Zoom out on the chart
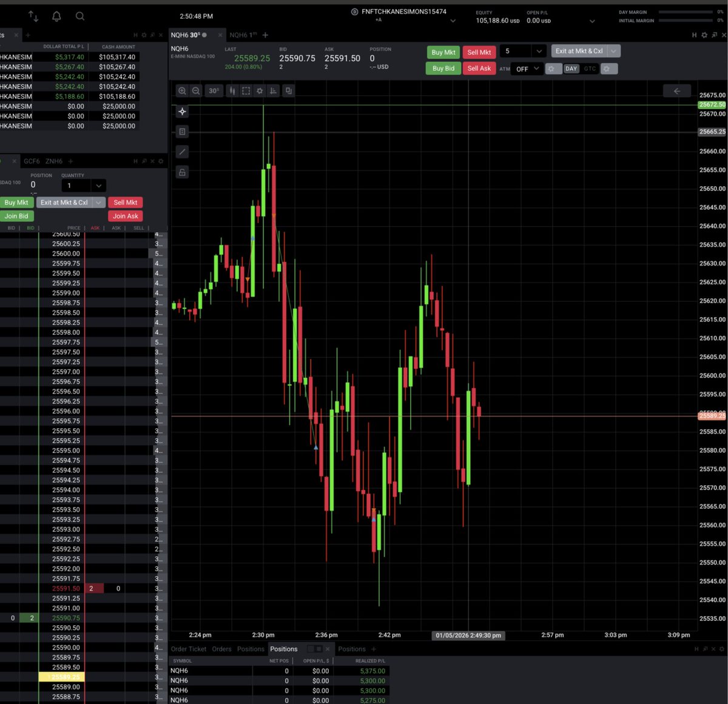728x704 pixels. 196,91
